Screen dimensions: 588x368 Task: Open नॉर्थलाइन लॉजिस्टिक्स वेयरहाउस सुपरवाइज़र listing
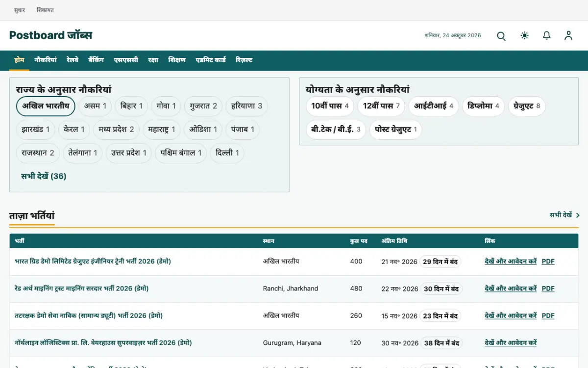point(103,343)
